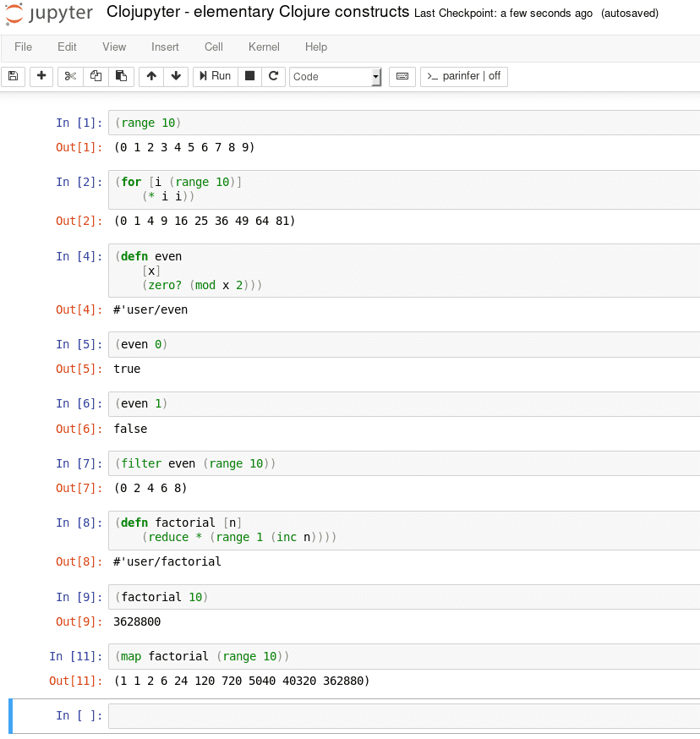Cut selected cells with scissors icon
The image size is (700, 739).
pyautogui.click(x=70, y=76)
